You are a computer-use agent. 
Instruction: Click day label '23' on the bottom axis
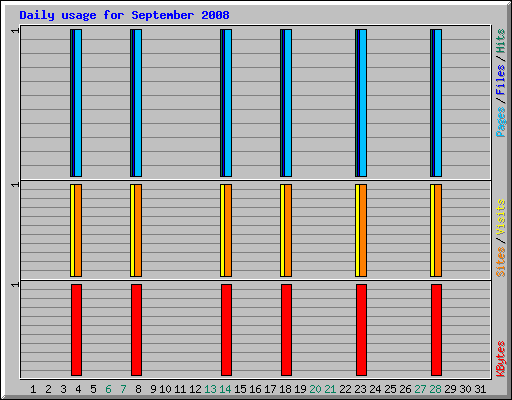pos(360,389)
